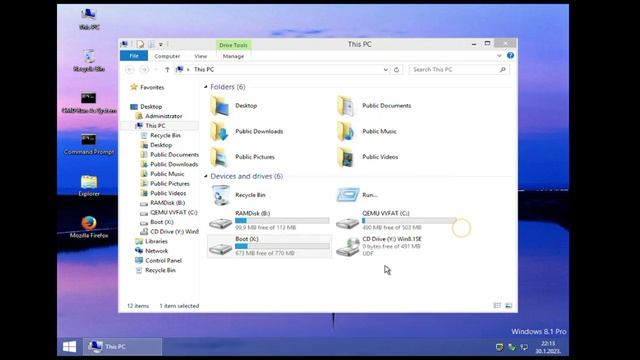This screenshot has width=640, height=360.
Task: Collapse the Devices and drives (6) group
Action: [206, 176]
